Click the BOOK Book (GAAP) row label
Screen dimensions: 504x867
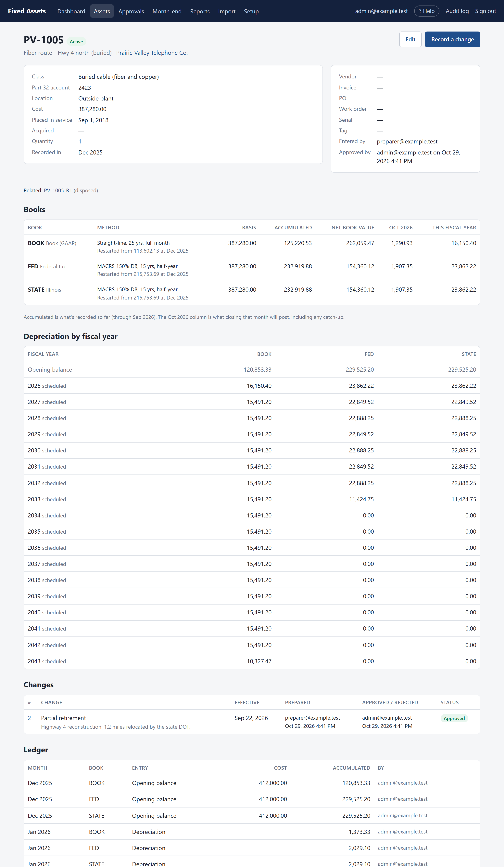click(x=52, y=243)
